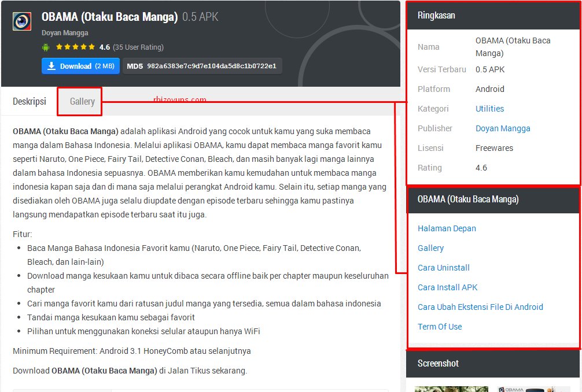
Task: Click the sidebar OBAMA (Otaku Baca Manga) header
Action: [x=493, y=199]
